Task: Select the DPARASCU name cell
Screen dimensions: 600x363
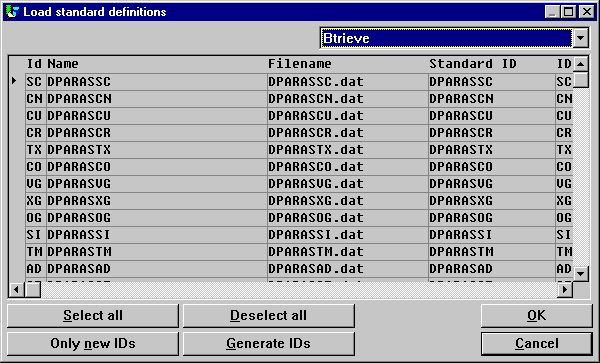Action: [157, 116]
